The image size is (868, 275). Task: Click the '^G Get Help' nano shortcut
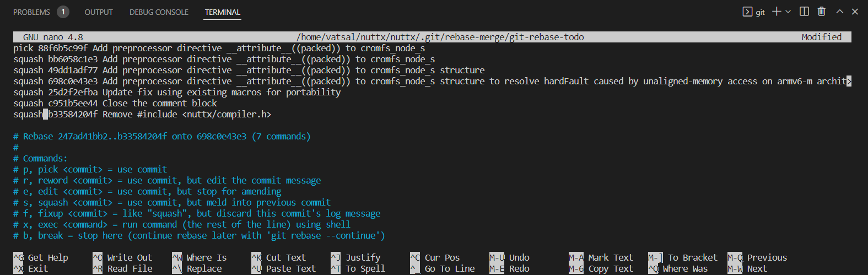(x=41, y=257)
